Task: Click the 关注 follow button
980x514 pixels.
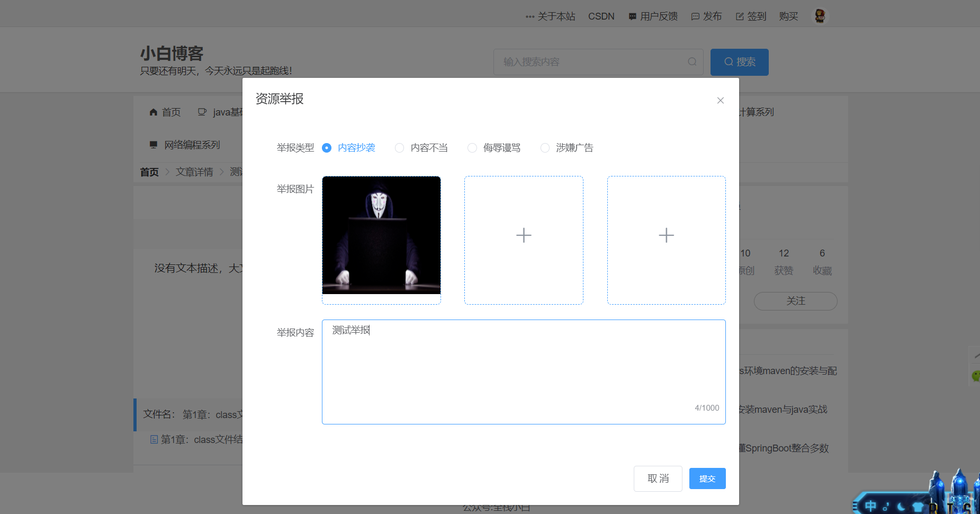Action: click(x=795, y=301)
